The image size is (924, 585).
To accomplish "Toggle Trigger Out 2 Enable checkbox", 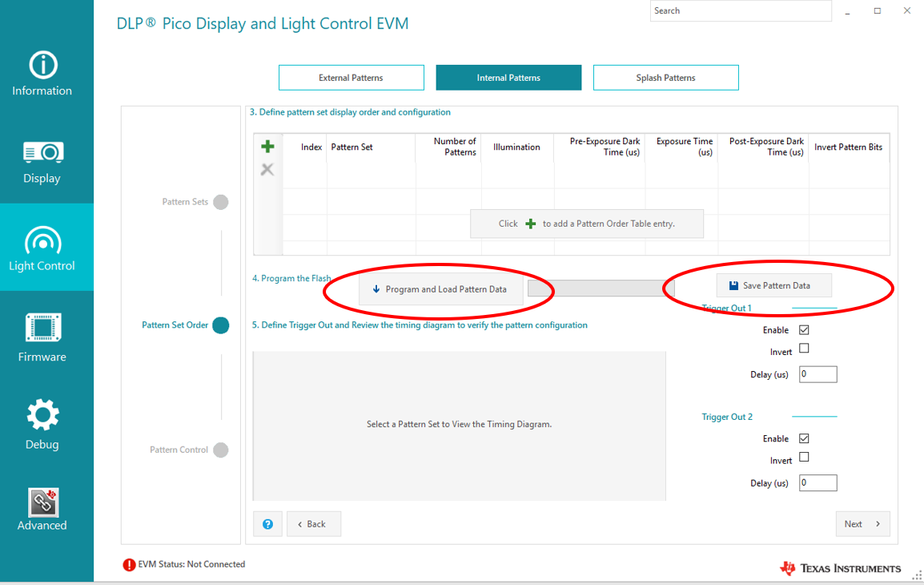I will pos(804,438).
